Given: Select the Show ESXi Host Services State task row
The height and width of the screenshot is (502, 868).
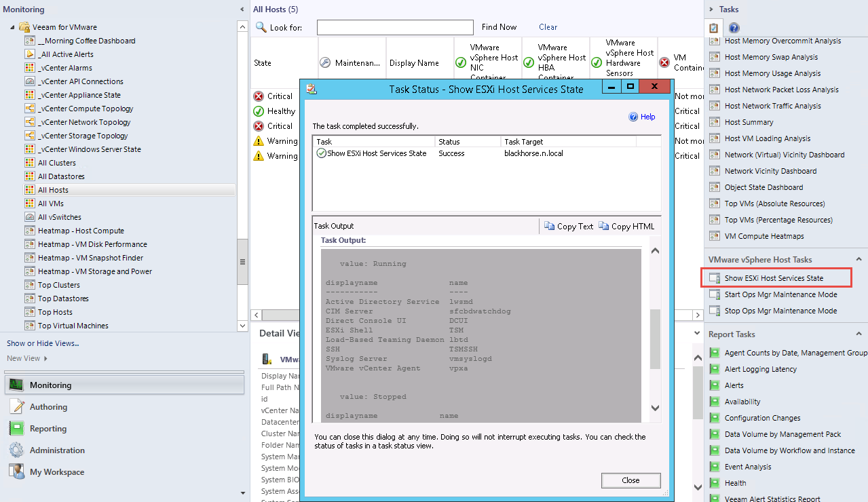Looking at the screenshot, I should 486,153.
